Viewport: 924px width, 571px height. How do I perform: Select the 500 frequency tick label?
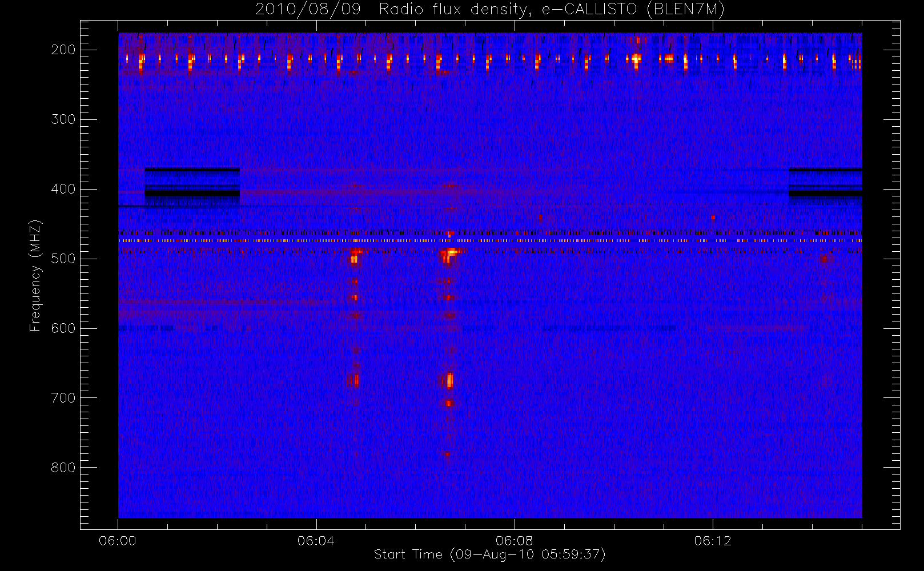[x=63, y=259]
